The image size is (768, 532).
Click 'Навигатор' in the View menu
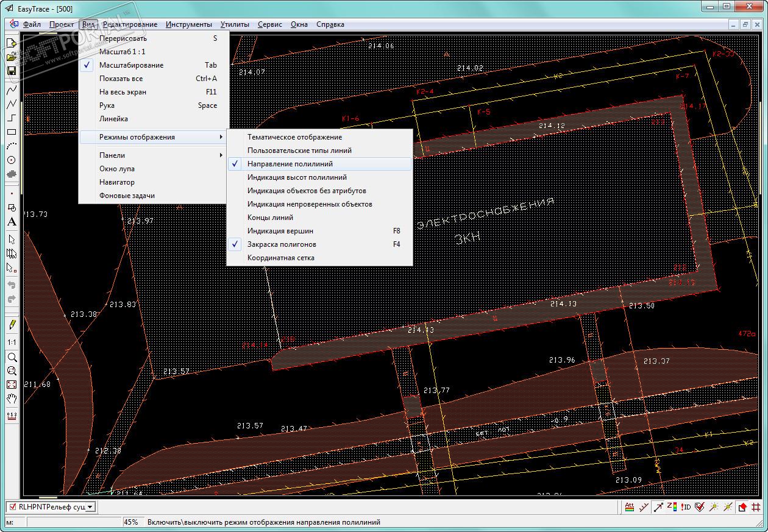(117, 182)
